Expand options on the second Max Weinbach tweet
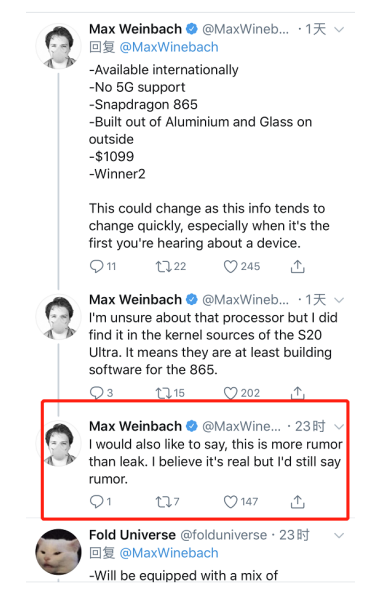 point(339,300)
